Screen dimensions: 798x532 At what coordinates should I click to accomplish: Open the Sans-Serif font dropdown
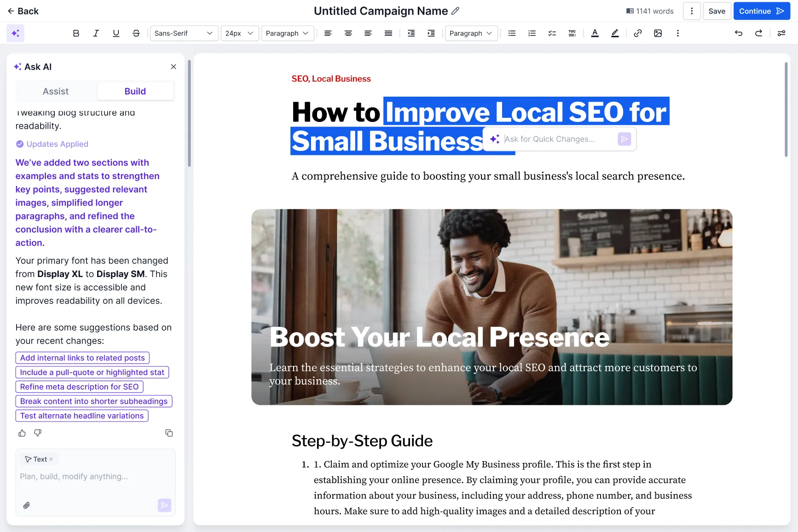pos(184,33)
